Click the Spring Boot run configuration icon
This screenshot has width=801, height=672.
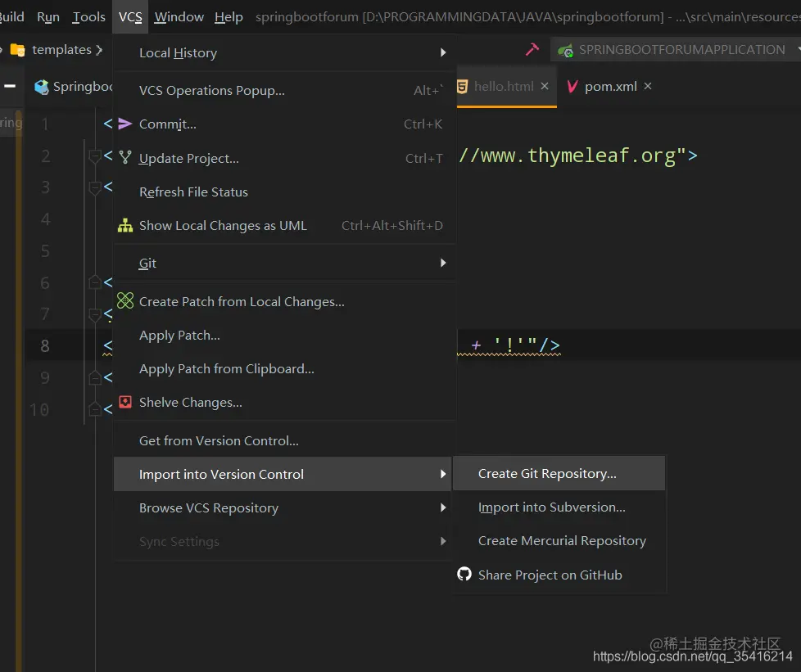tap(565, 50)
